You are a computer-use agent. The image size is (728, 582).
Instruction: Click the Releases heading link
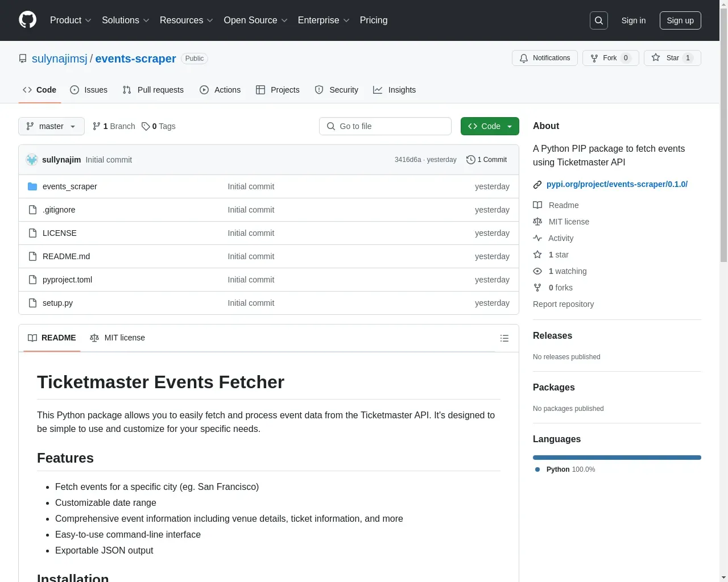click(x=552, y=336)
